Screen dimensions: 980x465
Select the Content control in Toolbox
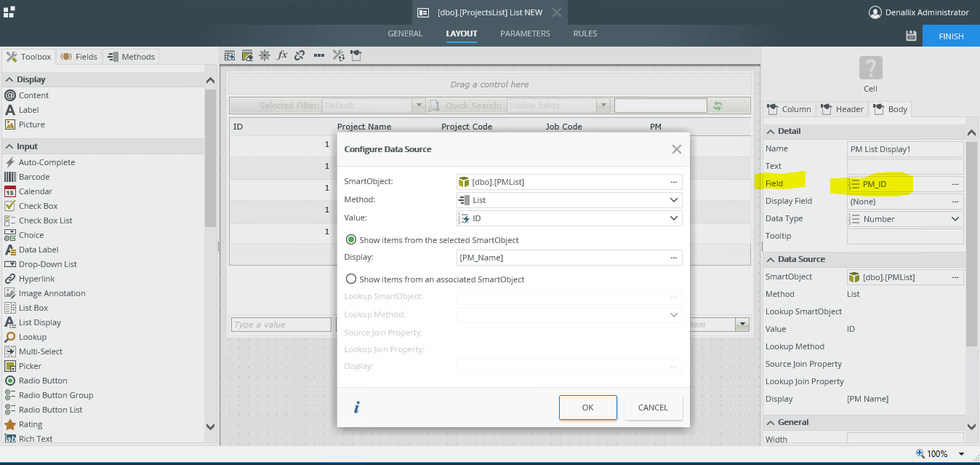(x=27, y=95)
